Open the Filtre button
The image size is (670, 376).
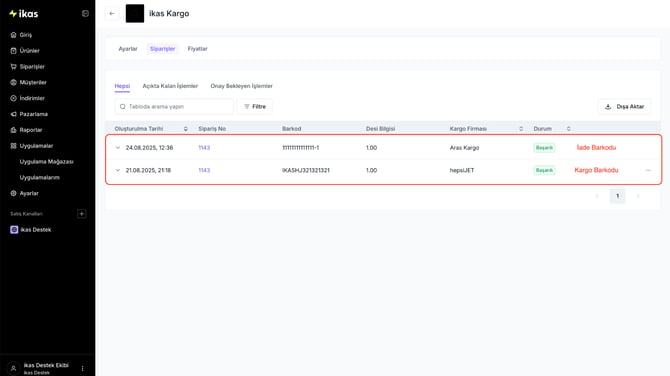click(x=255, y=106)
